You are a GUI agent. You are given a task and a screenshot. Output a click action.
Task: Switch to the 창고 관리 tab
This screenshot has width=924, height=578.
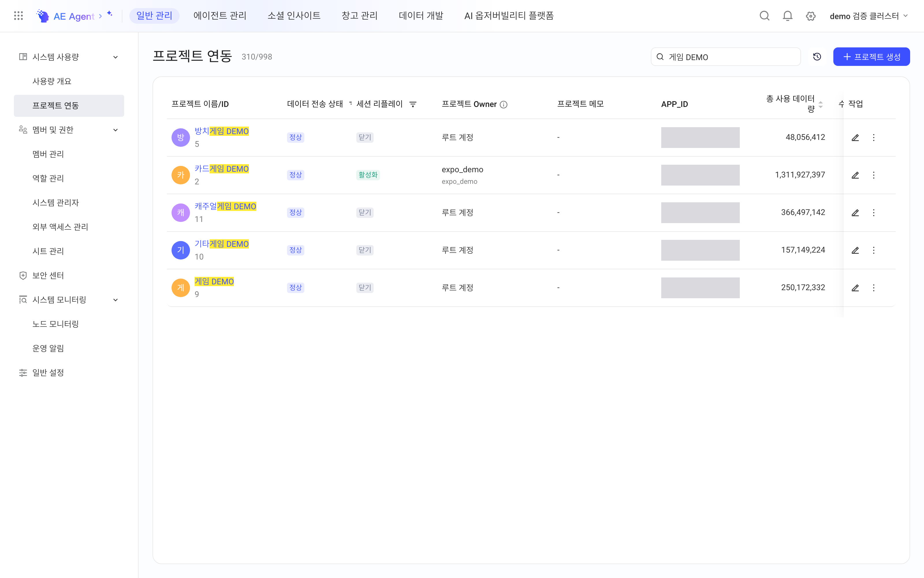[x=359, y=16]
